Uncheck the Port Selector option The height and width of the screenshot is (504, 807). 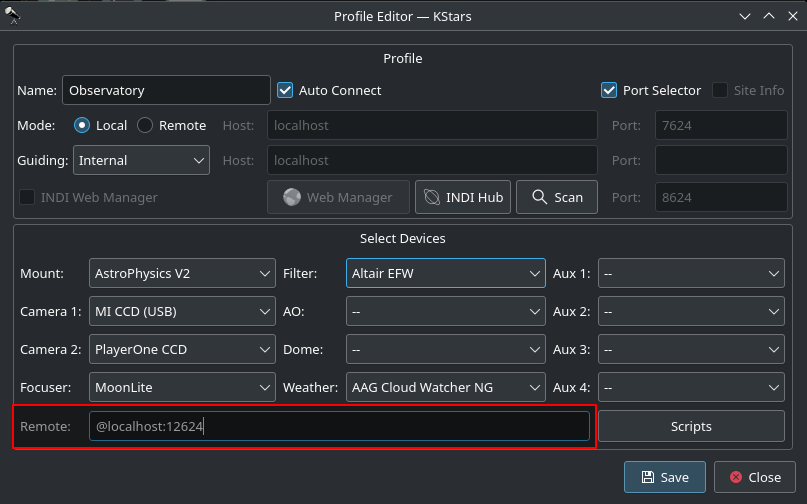click(x=609, y=90)
